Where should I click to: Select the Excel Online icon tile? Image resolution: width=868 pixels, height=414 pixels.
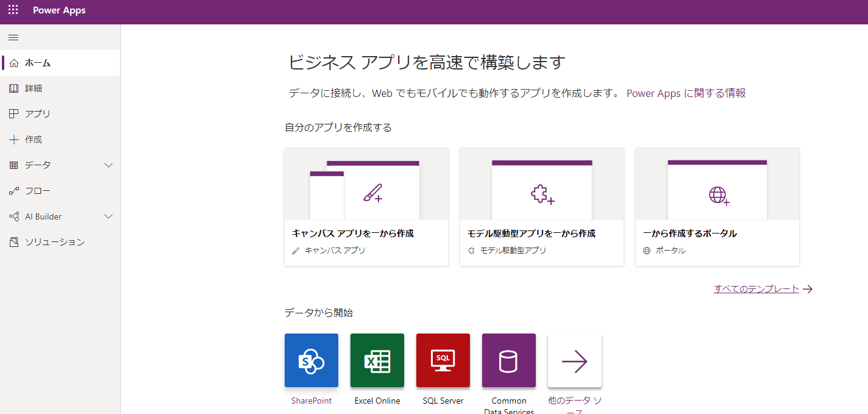(377, 360)
